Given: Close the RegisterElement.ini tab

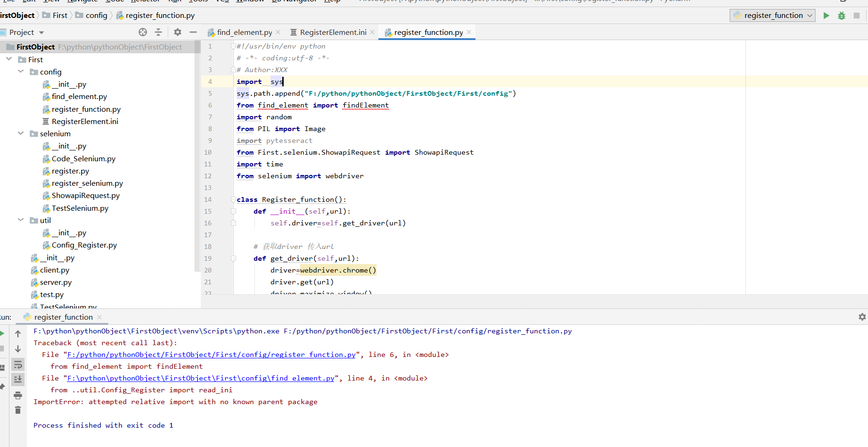Looking at the screenshot, I should (x=372, y=32).
